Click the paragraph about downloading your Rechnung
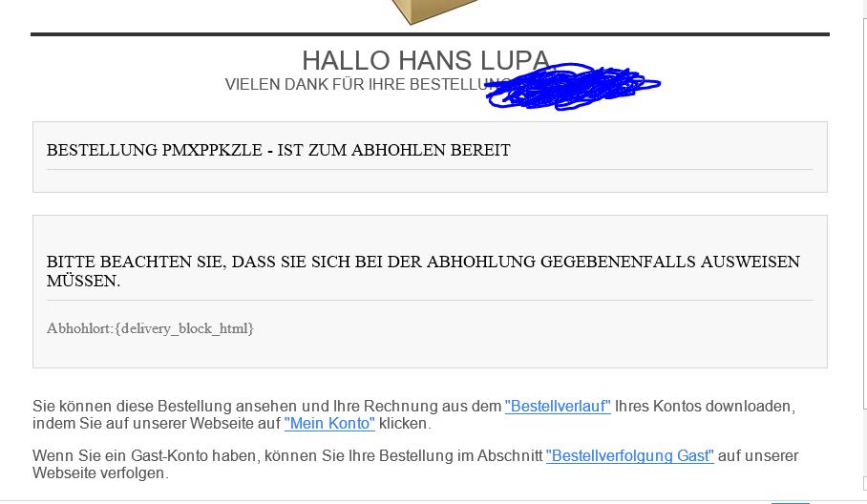Image resolution: width=867 pixels, height=504 pixels. [x=414, y=414]
